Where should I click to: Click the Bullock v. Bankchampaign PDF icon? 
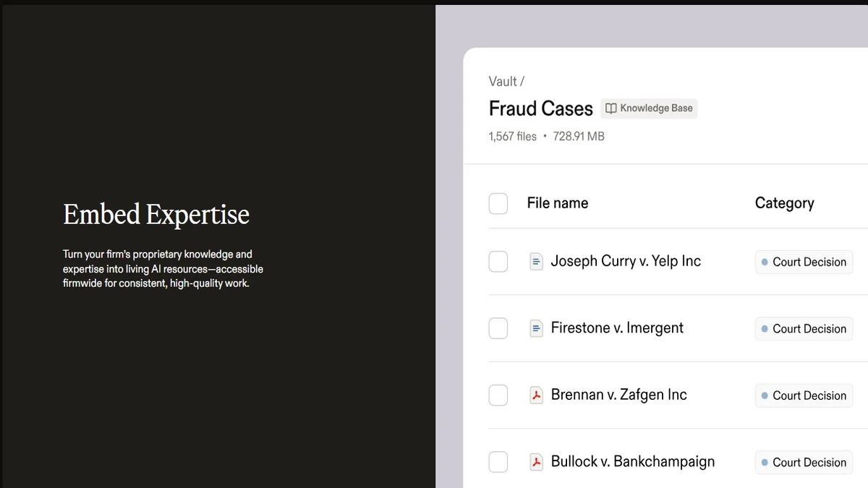pyautogui.click(x=536, y=462)
